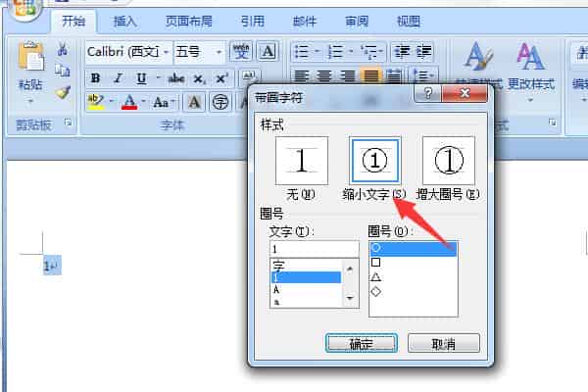Expand the 粘贴 Paste dropdown arrow
588x392 pixels.
[x=30, y=101]
